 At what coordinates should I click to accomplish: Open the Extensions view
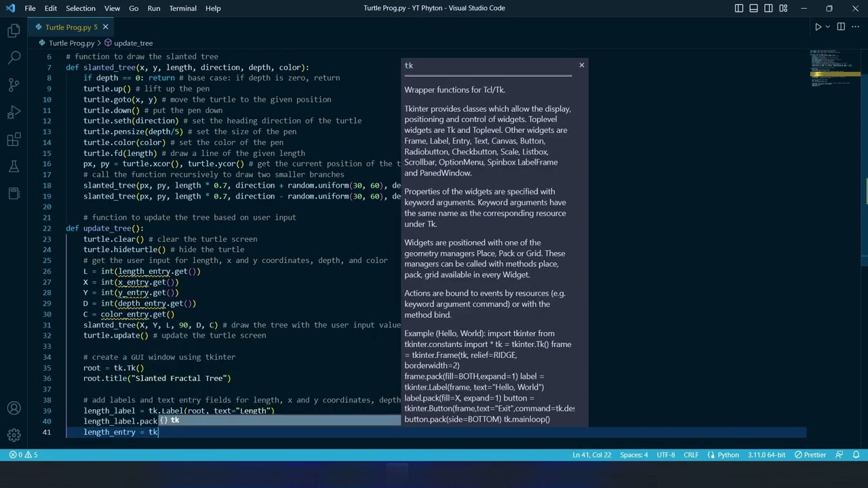coord(14,140)
